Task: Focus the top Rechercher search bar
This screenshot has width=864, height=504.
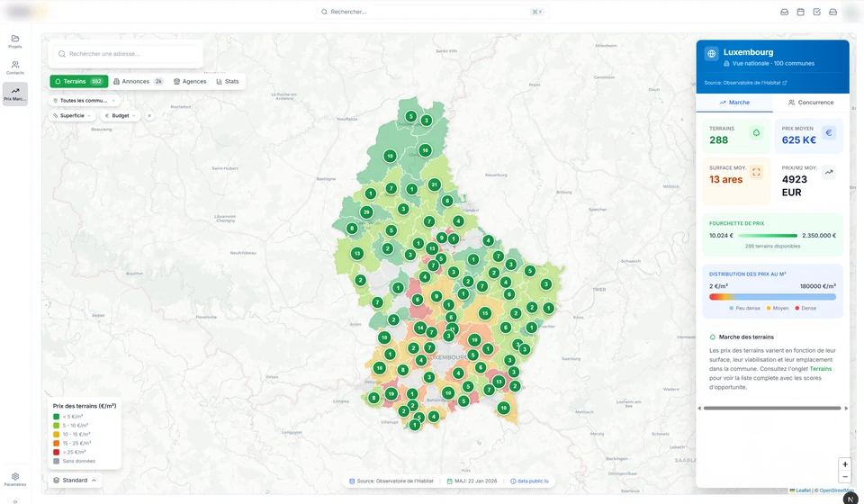Action: pos(431,12)
